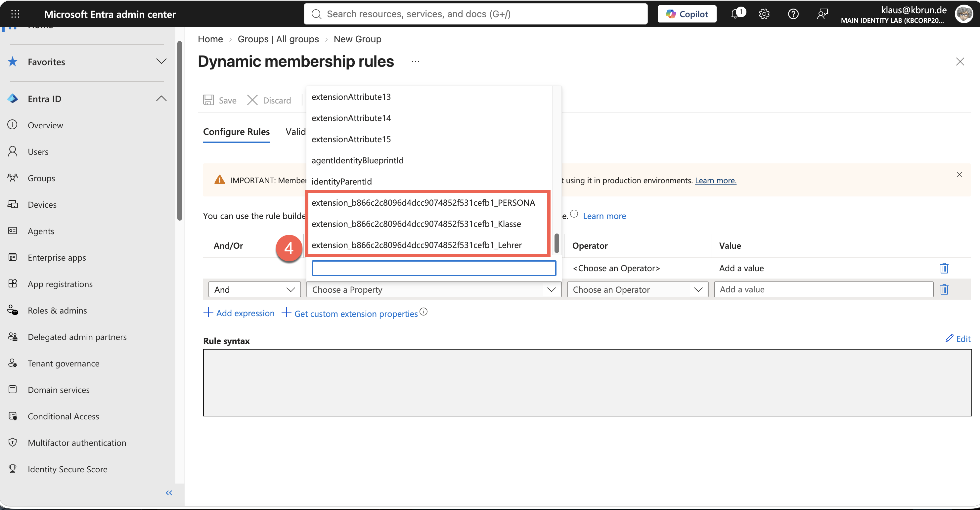Open portal settings gear icon
Viewport: 980px width, 510px height.
[764, 14]
